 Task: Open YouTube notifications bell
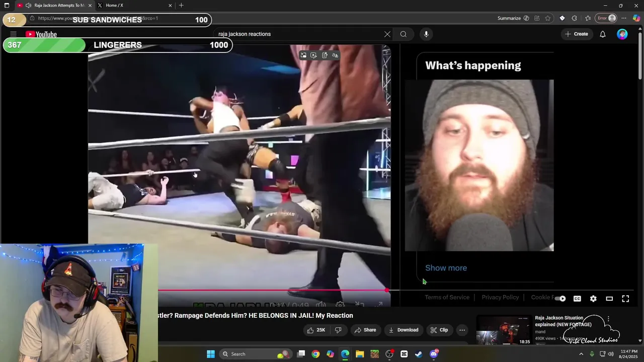tap(602, 34)
